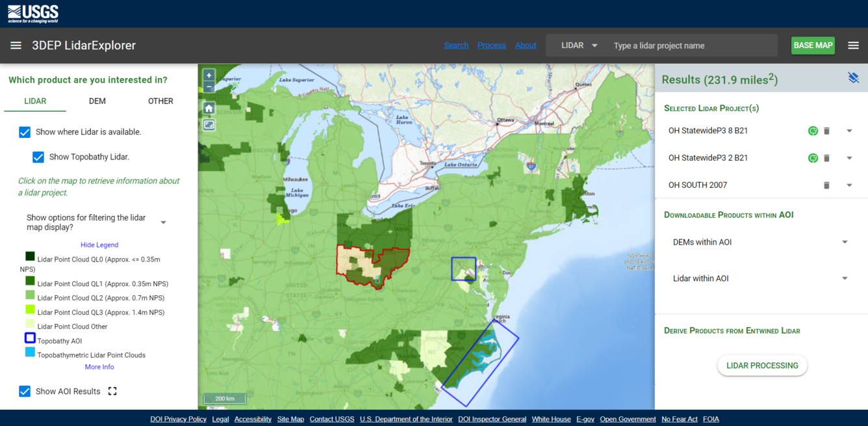Click the LIDAR PROCESSING button
This screenshot has height=426, width=868.
[x=762, y=366]
